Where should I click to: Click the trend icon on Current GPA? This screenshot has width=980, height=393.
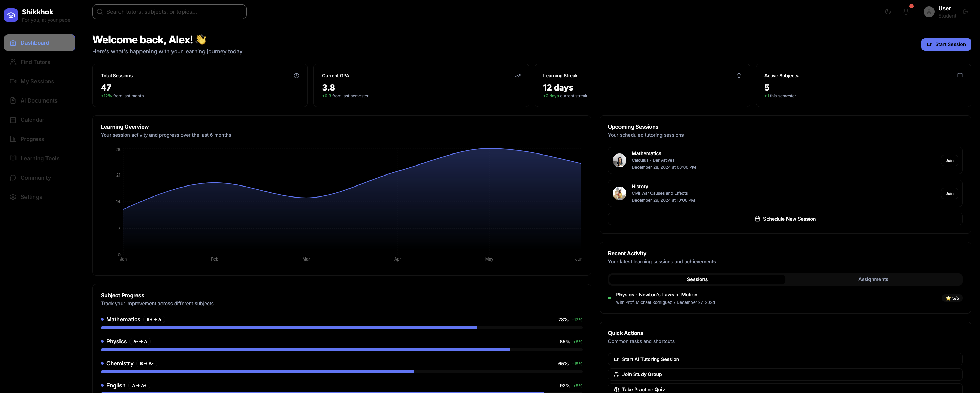tap(518, 76)
